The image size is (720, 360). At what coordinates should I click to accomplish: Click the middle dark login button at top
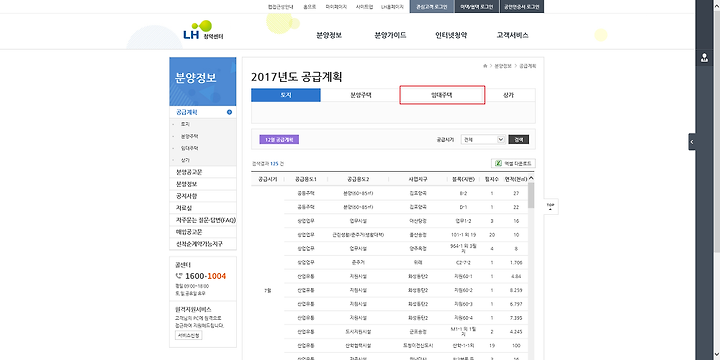(477, 6)
